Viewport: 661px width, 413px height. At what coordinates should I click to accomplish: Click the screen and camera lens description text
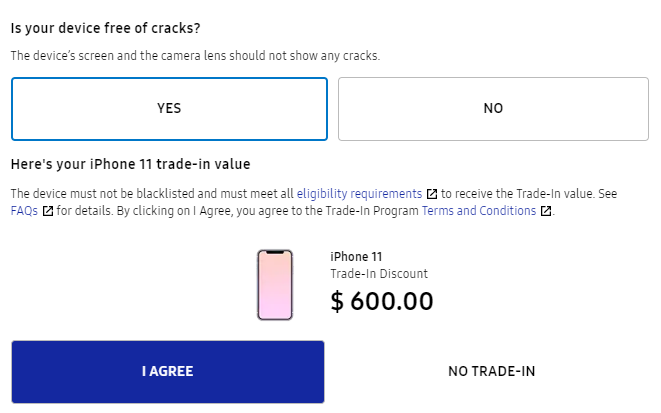pos(195,55)
